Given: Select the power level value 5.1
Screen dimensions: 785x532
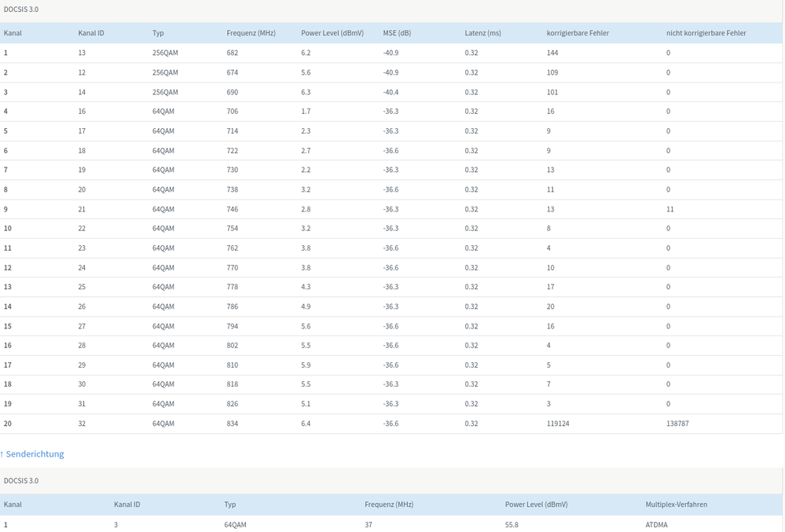Looking at the screenshot, I should pyautogui.click(x=306, y=404).
